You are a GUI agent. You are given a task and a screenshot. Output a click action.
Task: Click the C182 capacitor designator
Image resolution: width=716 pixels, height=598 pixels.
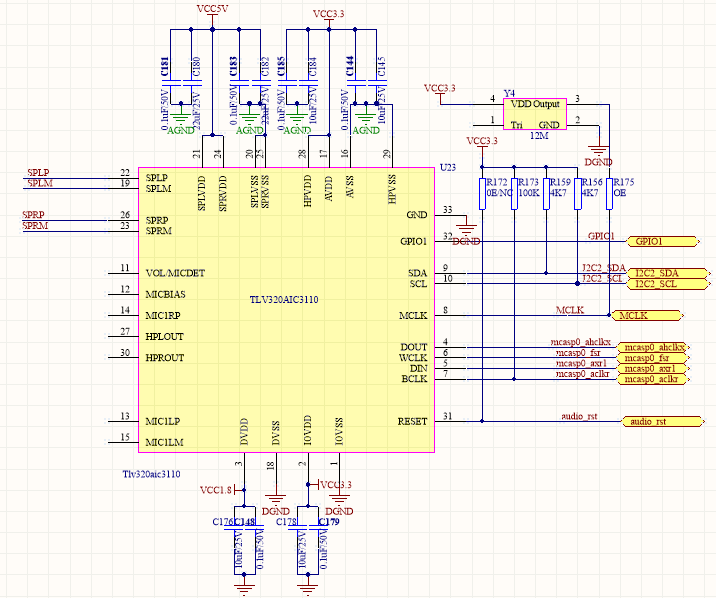pos(265,67)
